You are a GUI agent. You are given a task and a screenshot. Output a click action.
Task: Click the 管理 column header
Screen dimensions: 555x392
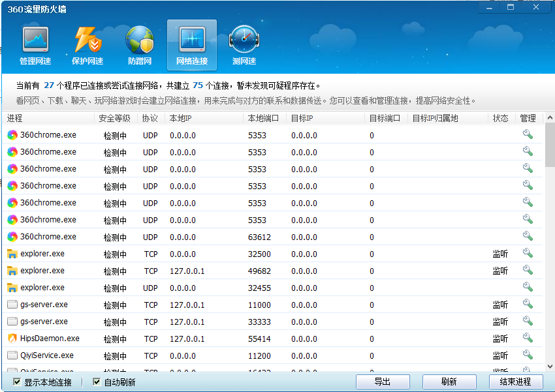click(x=529, y=118)
